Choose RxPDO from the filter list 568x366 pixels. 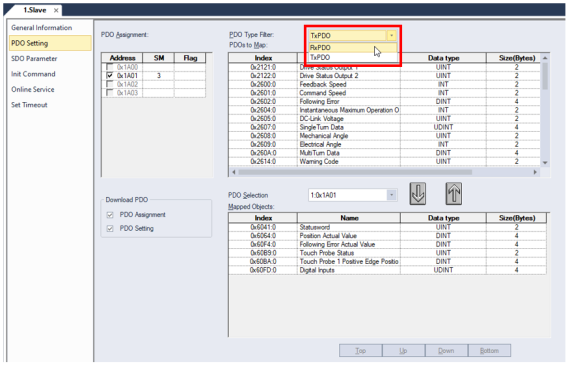(x=353, y=47)
